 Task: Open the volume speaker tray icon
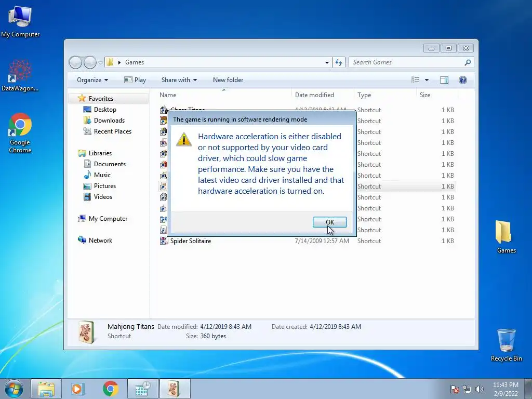coord(480,389)
